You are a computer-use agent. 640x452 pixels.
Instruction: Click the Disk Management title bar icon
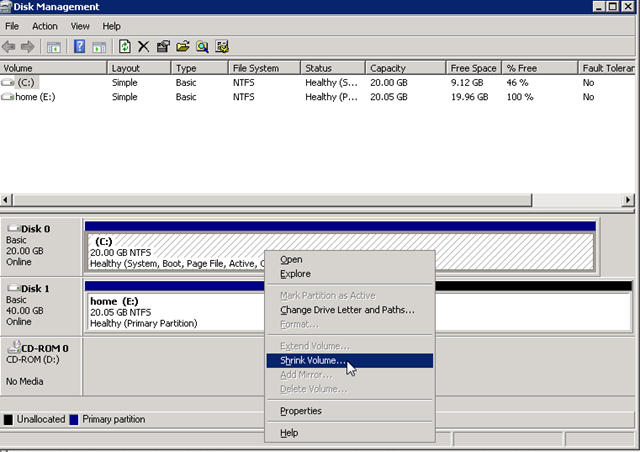pos(6,7)
